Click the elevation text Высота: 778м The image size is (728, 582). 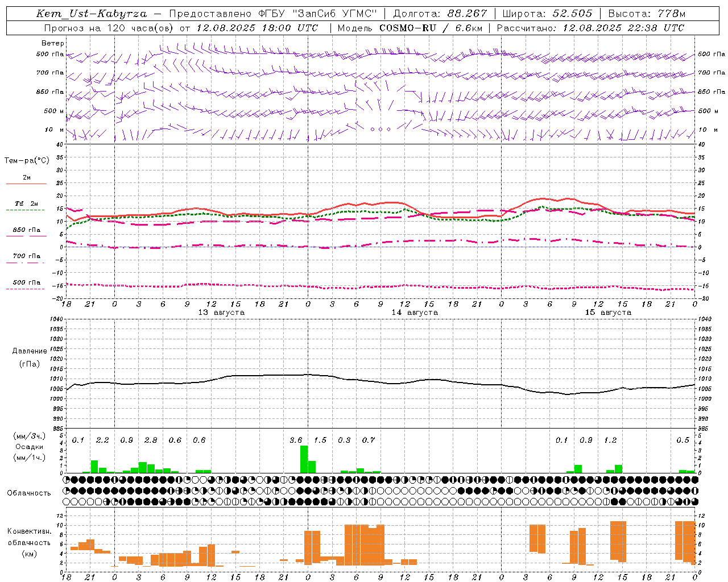click(x=647, y=14)
